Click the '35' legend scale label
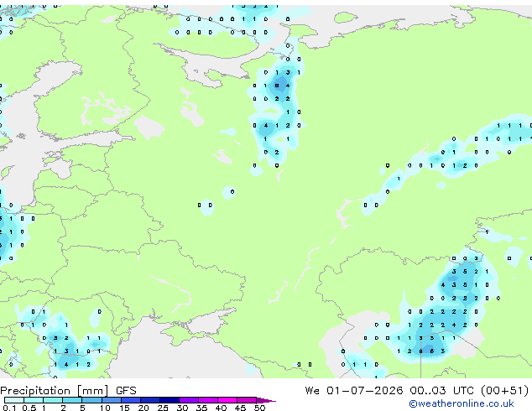The height and width of the screenshot is (411, 532). point(201,408)
